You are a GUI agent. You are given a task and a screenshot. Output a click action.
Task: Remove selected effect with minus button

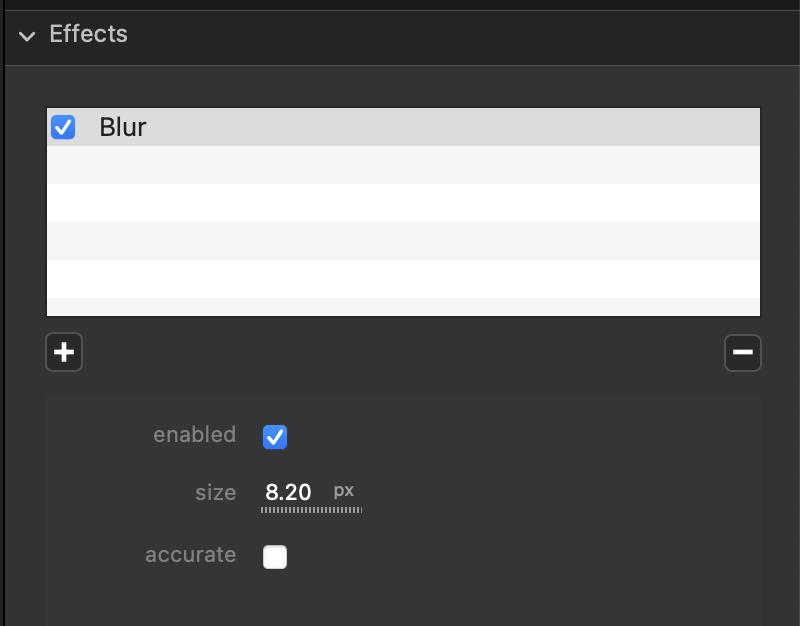point(742,352)
